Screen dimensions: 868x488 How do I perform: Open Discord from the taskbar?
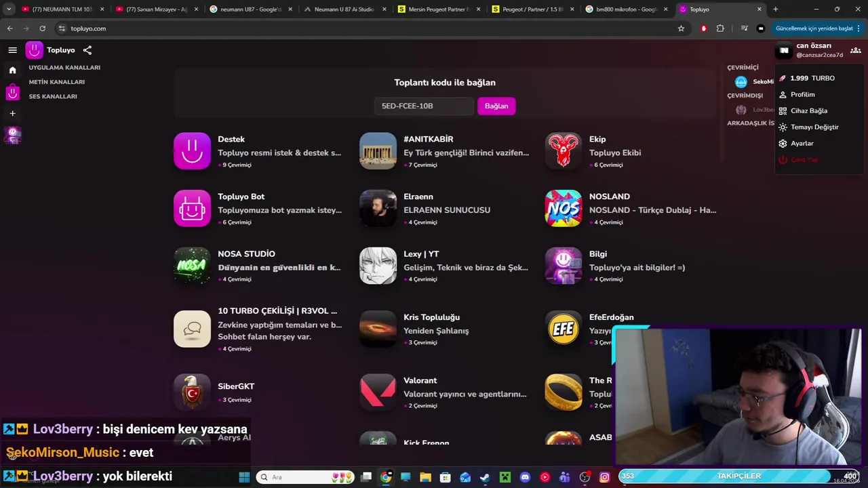pyautogui.click(x=525, y=477)
